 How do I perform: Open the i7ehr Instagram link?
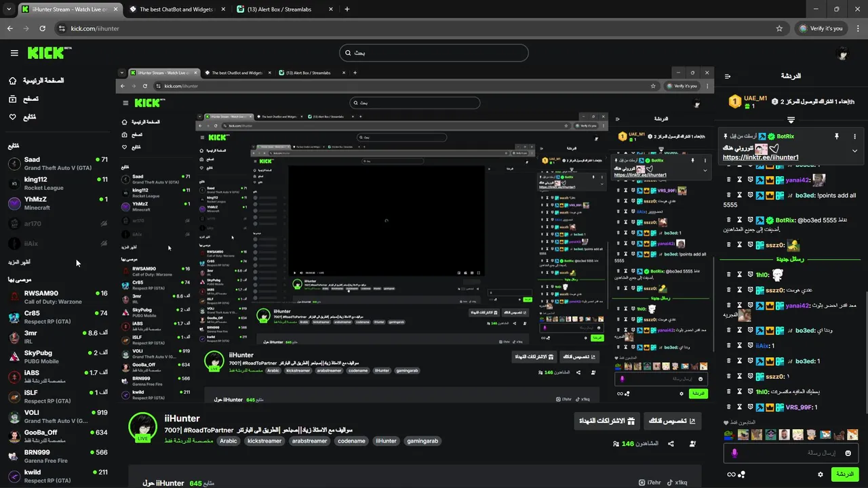[x=650, y=483]
